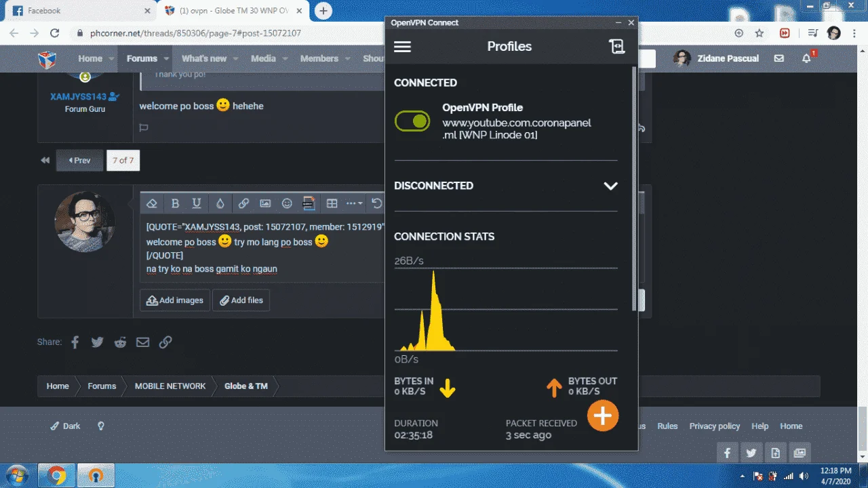Click the Rules footer link
This screenshot has width=868, height=488.
pos(667,426)
